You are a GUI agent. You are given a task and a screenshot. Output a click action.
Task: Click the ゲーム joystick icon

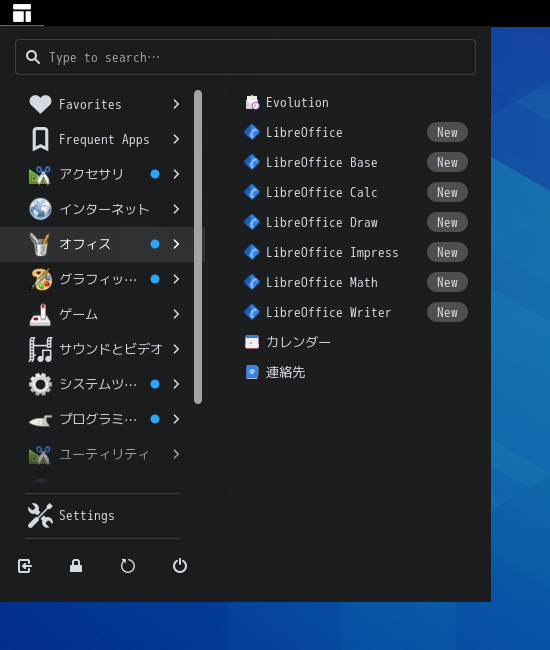(40, 314)
